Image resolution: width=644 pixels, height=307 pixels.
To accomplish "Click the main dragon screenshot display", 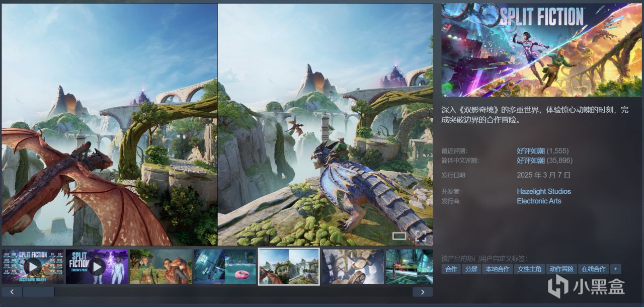I will 217,125.
